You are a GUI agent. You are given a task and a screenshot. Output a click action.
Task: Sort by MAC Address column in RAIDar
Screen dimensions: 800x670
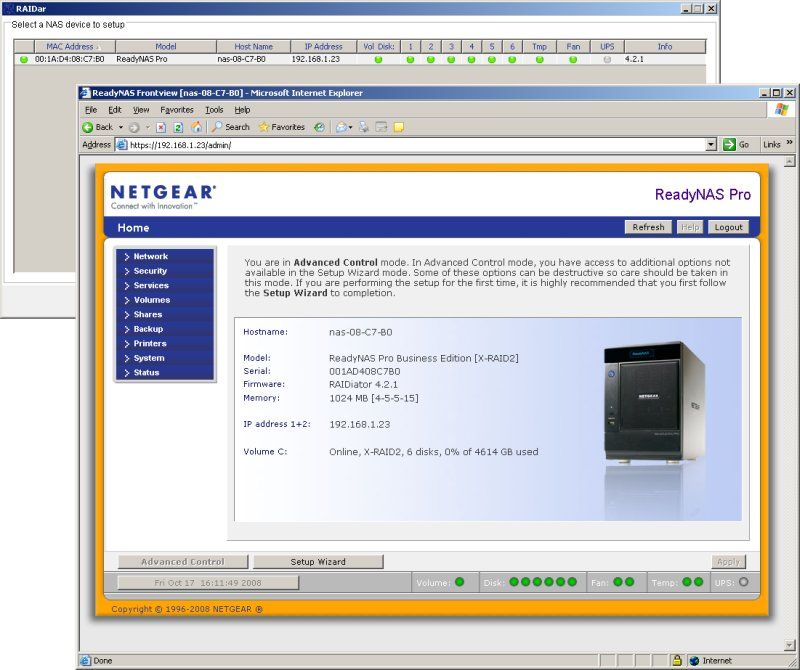click(74, 46)
